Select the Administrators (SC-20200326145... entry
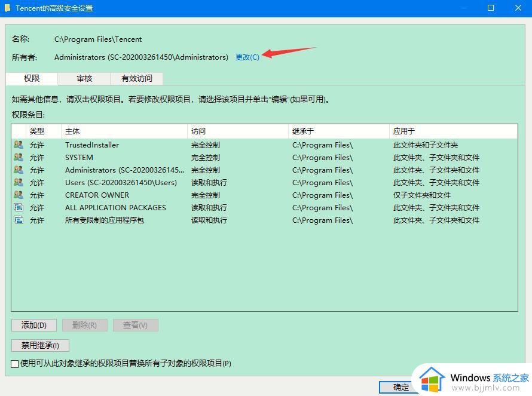This screenshot has width=532, height=396. (124, 170)
